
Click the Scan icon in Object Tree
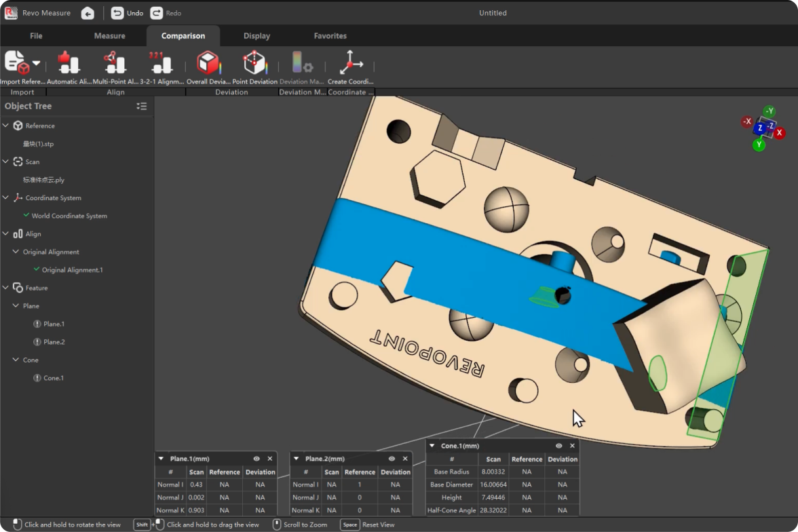tap(18, 161)
